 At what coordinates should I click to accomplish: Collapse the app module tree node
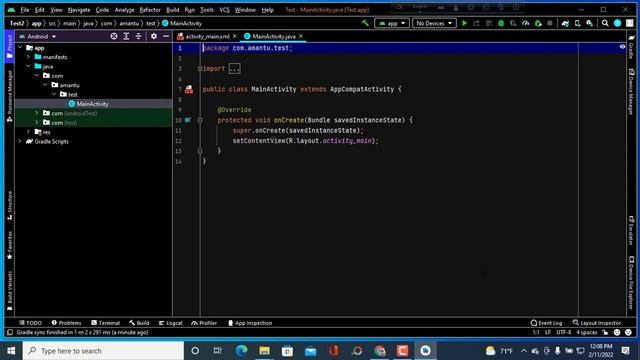tap(20, 48)
